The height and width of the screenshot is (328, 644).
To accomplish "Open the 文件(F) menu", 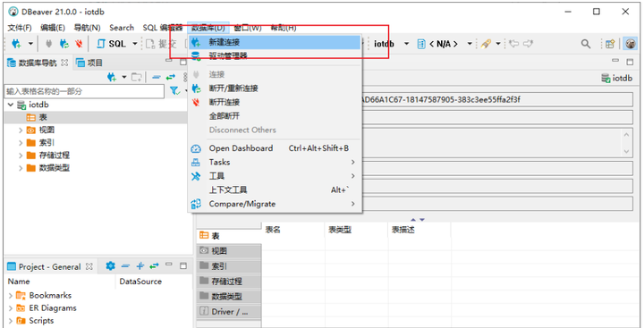I will (x=20, y=28).
